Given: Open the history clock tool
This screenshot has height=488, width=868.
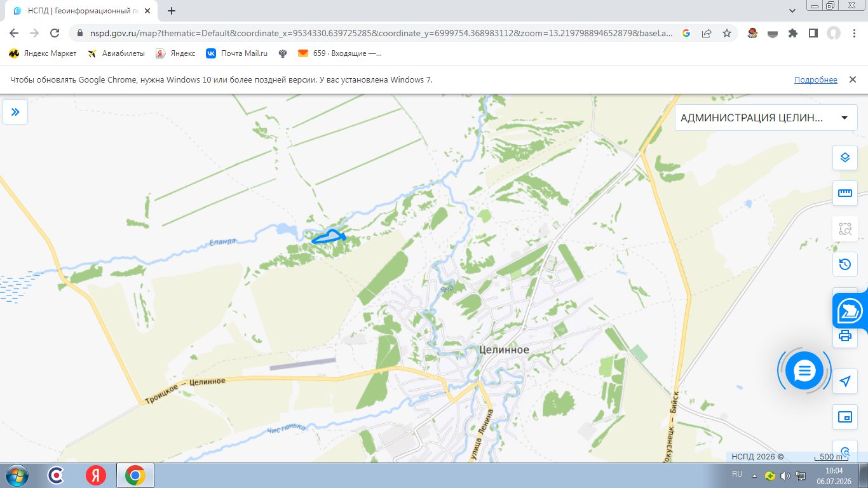Looking at the screenshot, I should (844, 264).
